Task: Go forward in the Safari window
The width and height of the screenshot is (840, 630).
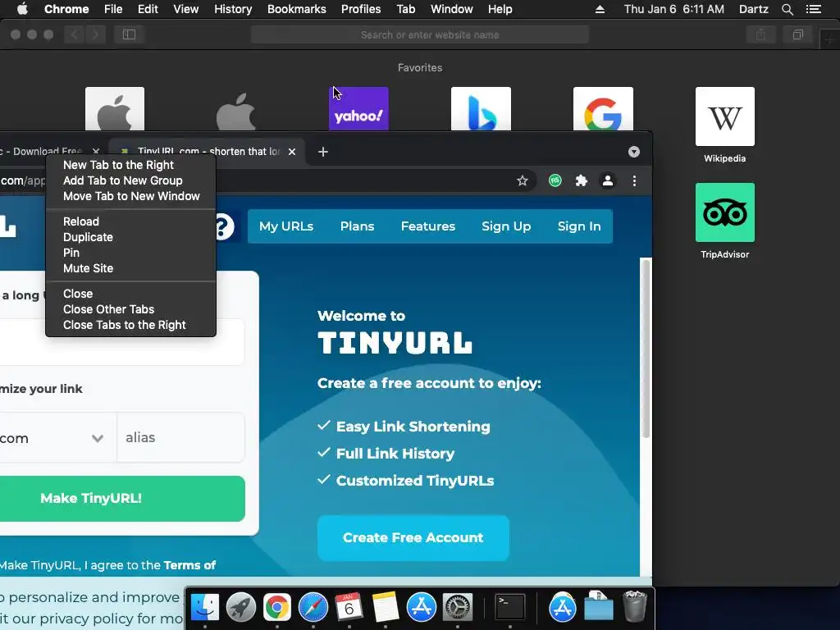Action: tap(95, 34)
